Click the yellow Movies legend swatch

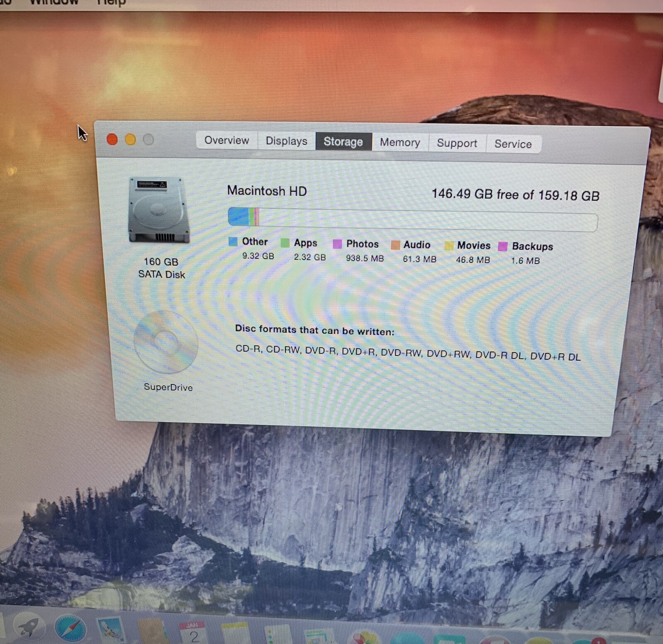(449, 246)
